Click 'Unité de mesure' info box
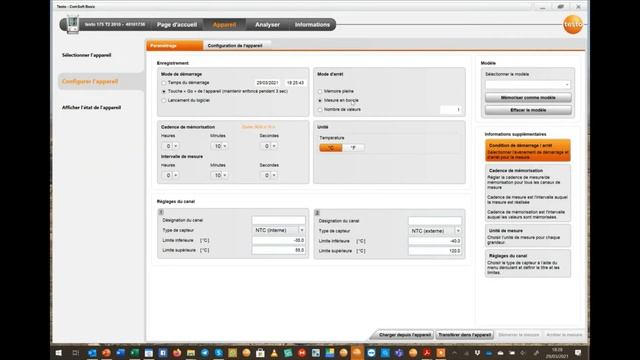The width and height of the screenshot is (640, 360). point(528,236)
